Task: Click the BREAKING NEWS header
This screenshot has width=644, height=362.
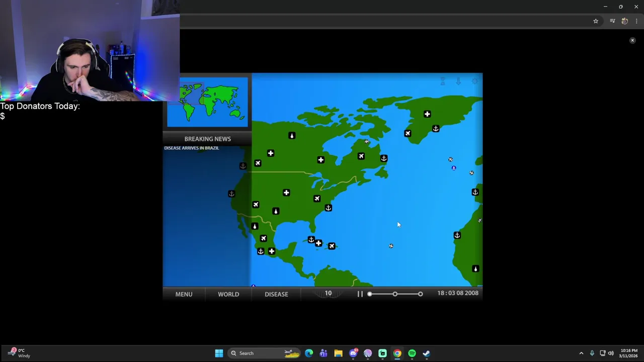Action: pyautogui.click(x=207, y=139)
